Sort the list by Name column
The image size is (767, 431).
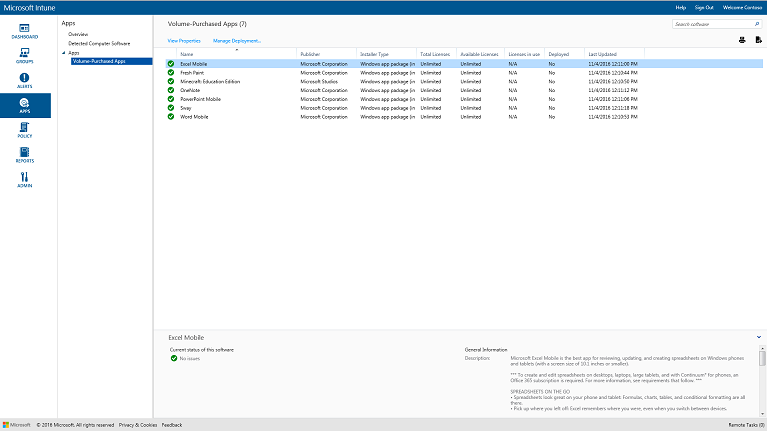(x=187, y=53)
